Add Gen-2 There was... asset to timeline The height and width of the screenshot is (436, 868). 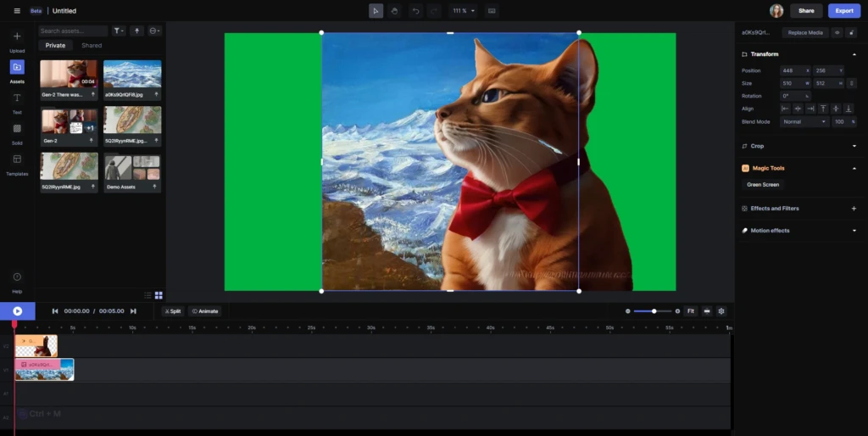pyautogui.click(x=93, y=95)
